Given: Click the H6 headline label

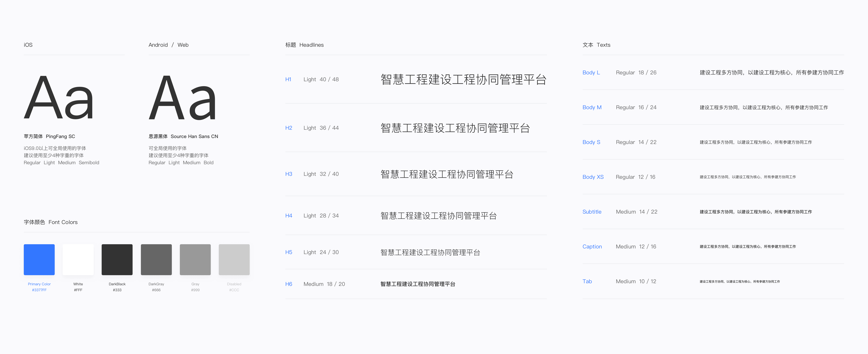Looking at the screenshot, I should [289, 284].
